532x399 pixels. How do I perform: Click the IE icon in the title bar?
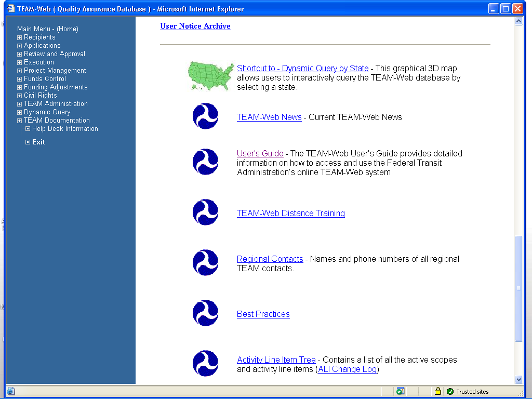[x=10, y=8]
